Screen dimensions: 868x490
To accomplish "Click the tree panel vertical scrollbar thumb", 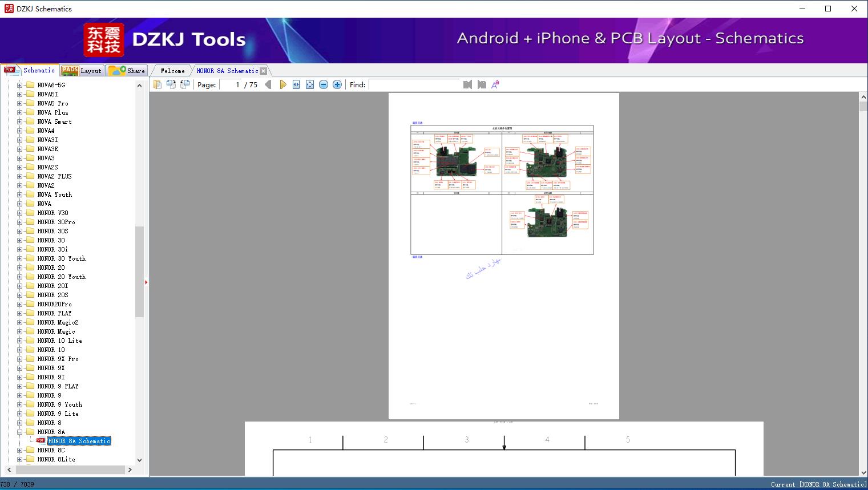I will pyautogui.click(x=139, y=272).
